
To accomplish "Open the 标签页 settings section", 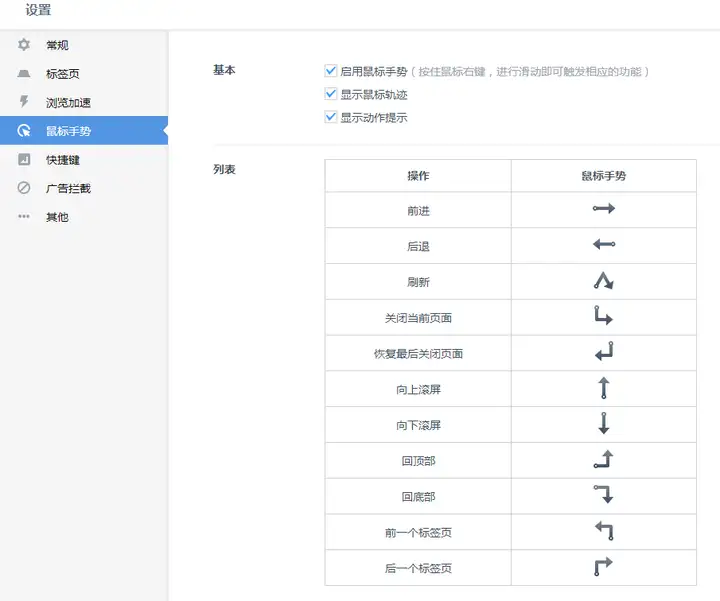I will pos(84,73).
